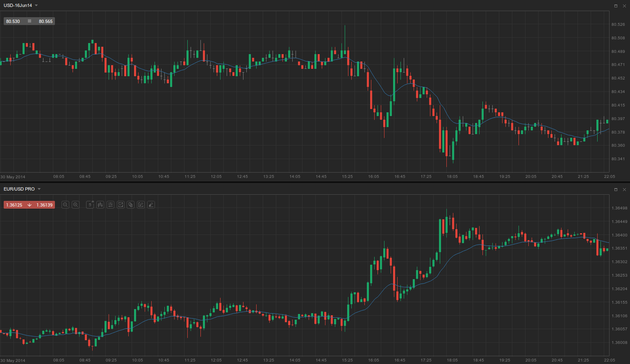
Task: Click the 1.36125 sell price on EUR/USD
Action: pyautogui.click(x=14, y=205)
